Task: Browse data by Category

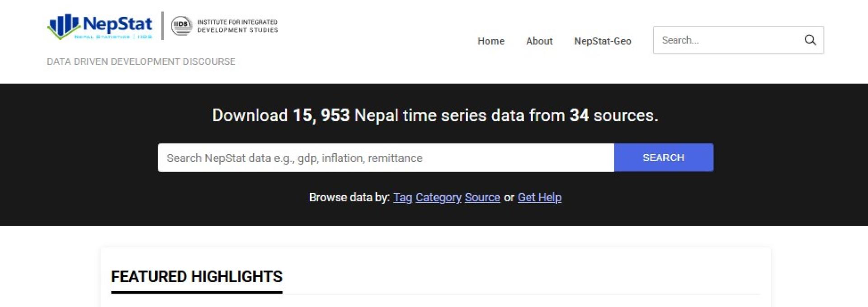Action: (x=438, y=198)
